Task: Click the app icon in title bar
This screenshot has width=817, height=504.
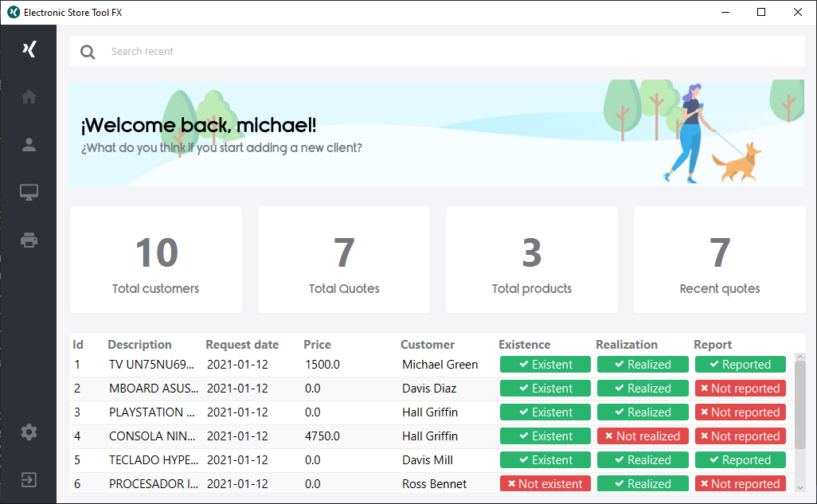Action: pos(14,12)
